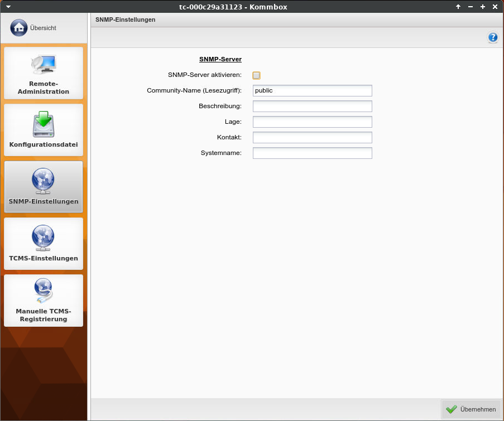Click the title bar up-arrow shade button
This screenshot has height=421, width=504.
[x=458, y=7]
